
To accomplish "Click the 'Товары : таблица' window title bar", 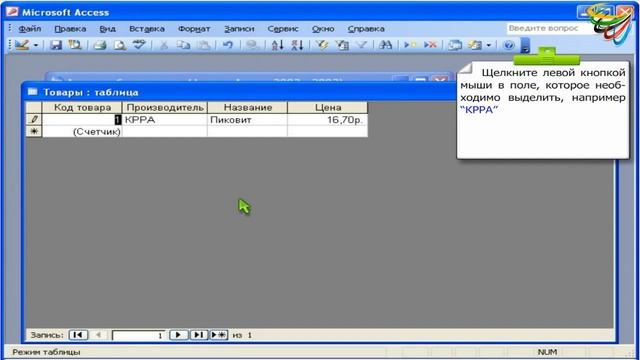I will click(239, 92).
